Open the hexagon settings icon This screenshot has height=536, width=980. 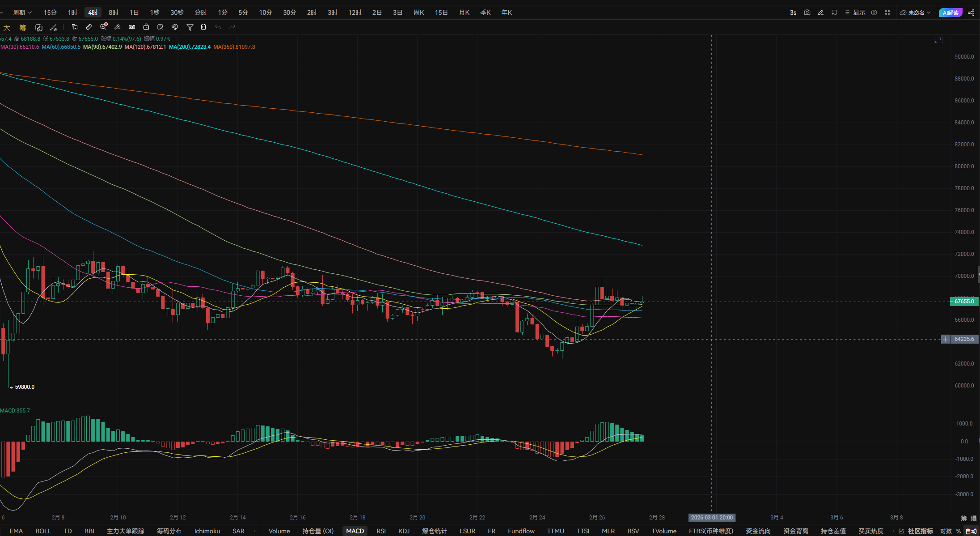point(874,13)
